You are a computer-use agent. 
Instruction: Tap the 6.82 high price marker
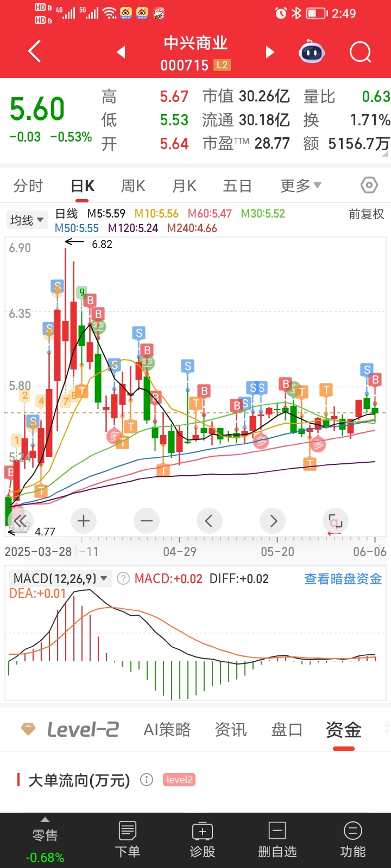click(x=102, y=244)
